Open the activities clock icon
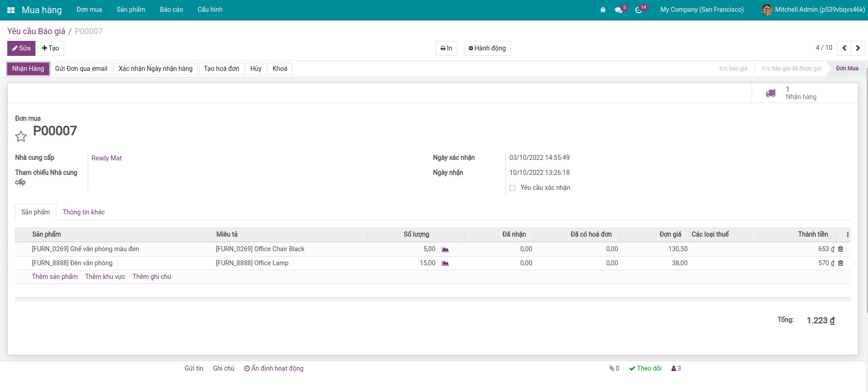The image size is (868, 392). click(639, 10)
